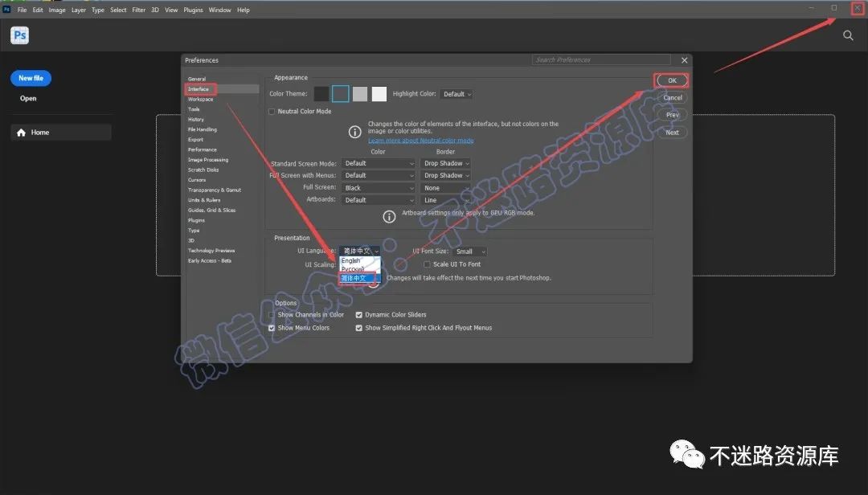Open UI Font Size dropdown
868x495 pixels.
pyautogui.click(x=470, y=252)
